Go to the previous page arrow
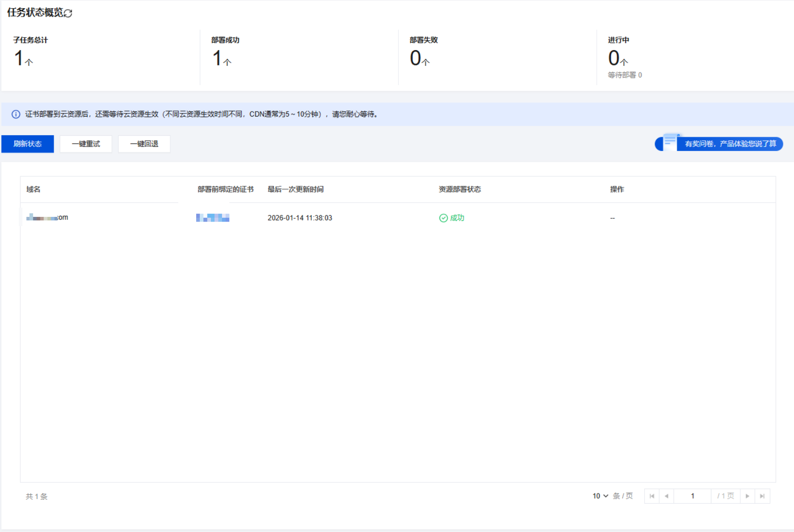Viewport: 794px width, 532px height. [666, 496]
